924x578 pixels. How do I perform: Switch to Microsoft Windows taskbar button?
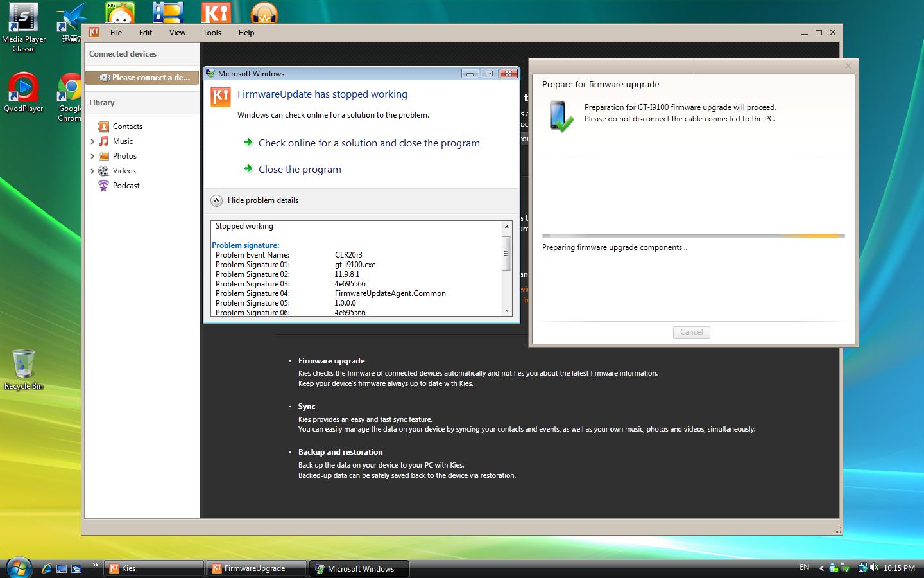click(x=359, y=568)
